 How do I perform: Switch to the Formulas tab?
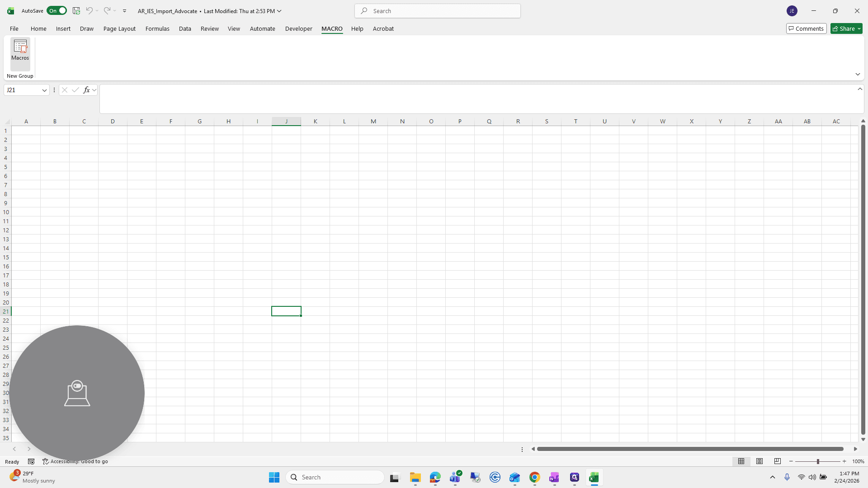click(157, 28)
